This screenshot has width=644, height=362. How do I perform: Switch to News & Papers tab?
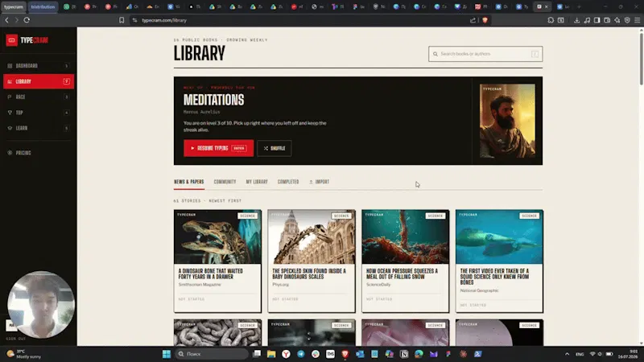189,182
